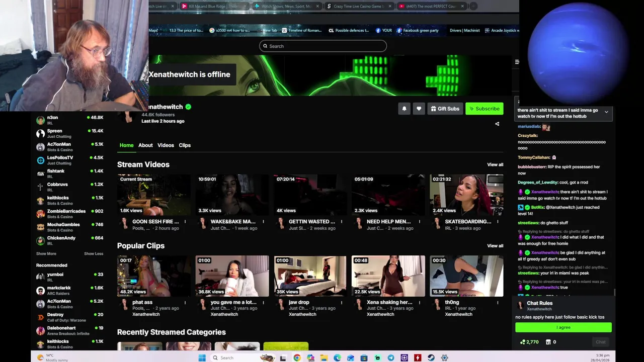This screenshot has height=362, width=644.
Task: Focus the Kick search field
Action: point(323,46)
